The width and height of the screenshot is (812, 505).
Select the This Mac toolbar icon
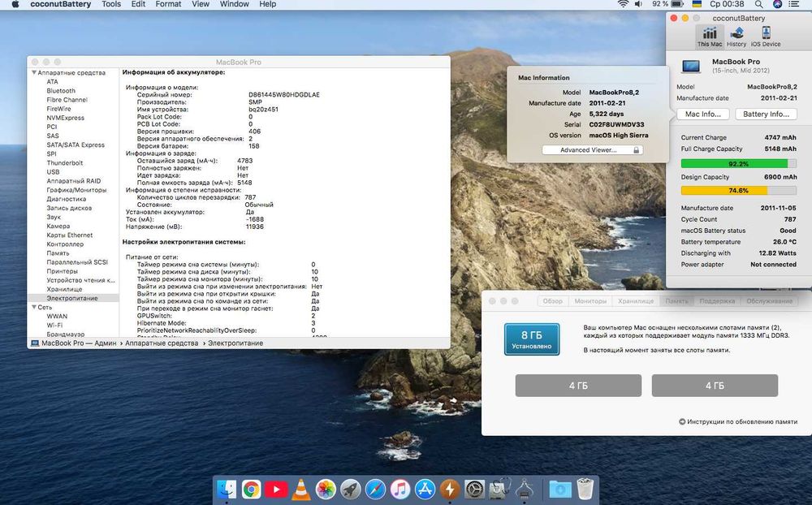coord(710,37)
